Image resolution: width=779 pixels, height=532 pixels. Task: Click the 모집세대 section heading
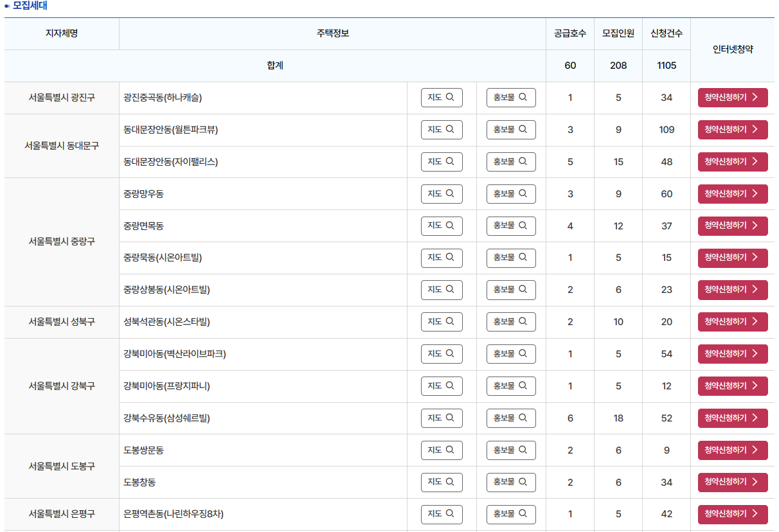point(30,6)
